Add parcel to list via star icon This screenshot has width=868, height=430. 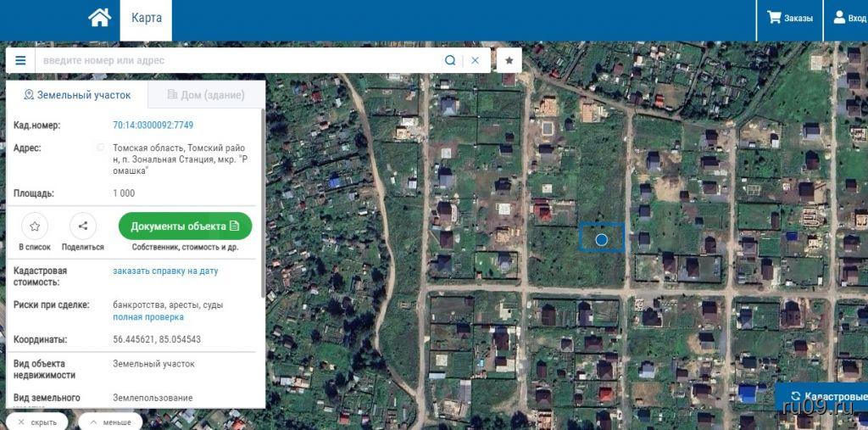(35, 226)
